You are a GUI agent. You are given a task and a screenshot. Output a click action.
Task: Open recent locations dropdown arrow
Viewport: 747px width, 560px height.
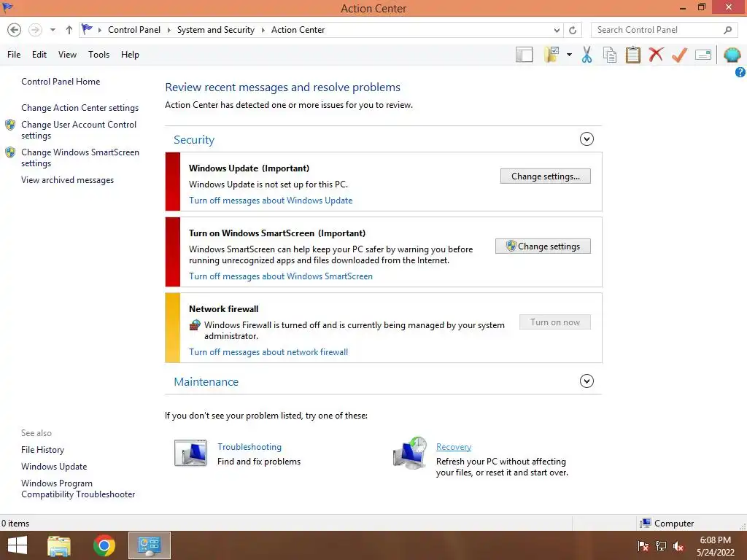point(53,30)
